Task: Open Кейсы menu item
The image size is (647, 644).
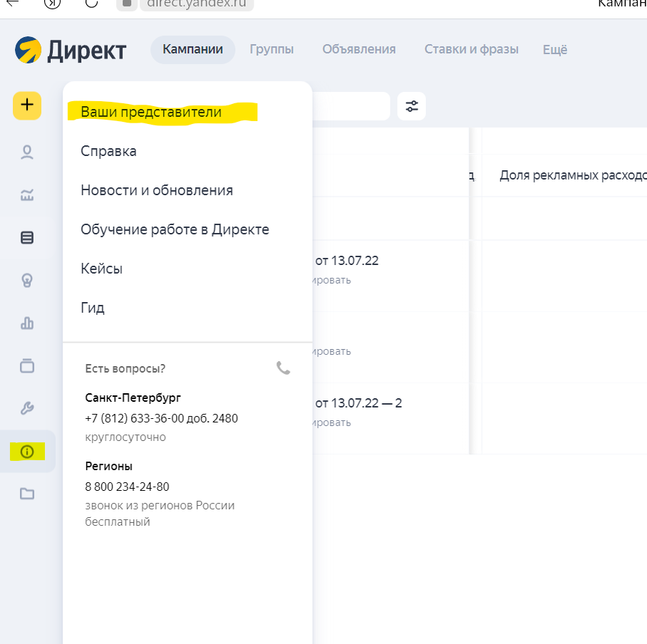Action: 101,269
